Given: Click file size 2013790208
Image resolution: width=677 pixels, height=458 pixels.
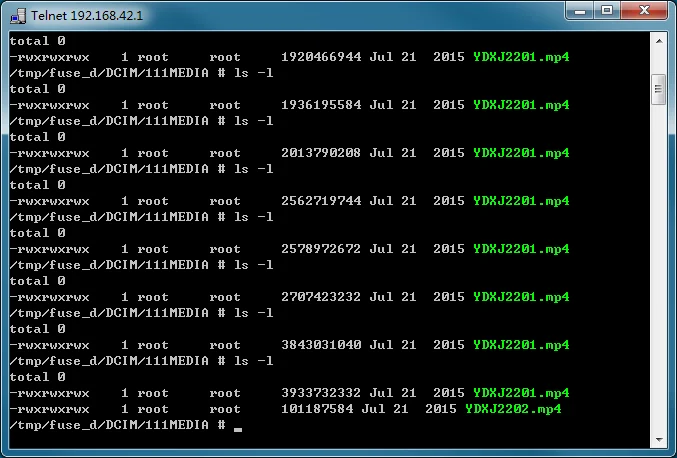Looking at the screenshot, I should coord(321,153).
